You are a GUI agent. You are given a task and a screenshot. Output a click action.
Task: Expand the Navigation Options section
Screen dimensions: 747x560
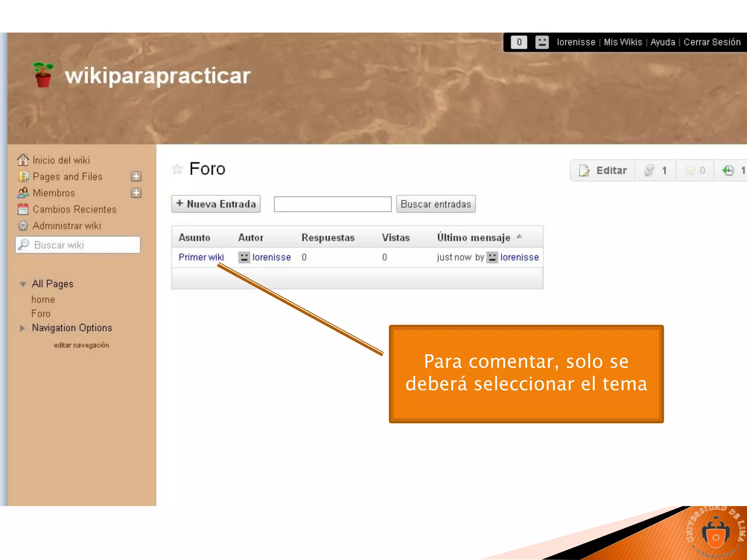(x=23, y=328)
